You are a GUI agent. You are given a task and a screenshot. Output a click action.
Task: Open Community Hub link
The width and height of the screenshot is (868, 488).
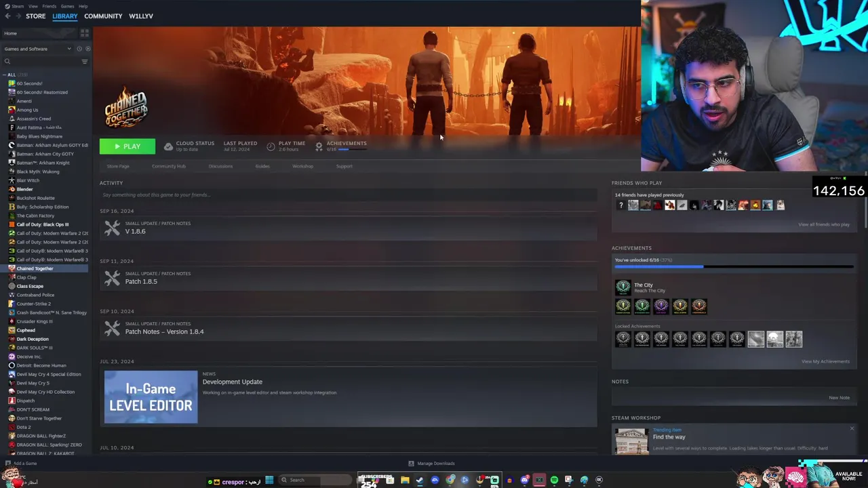[169, 166]
